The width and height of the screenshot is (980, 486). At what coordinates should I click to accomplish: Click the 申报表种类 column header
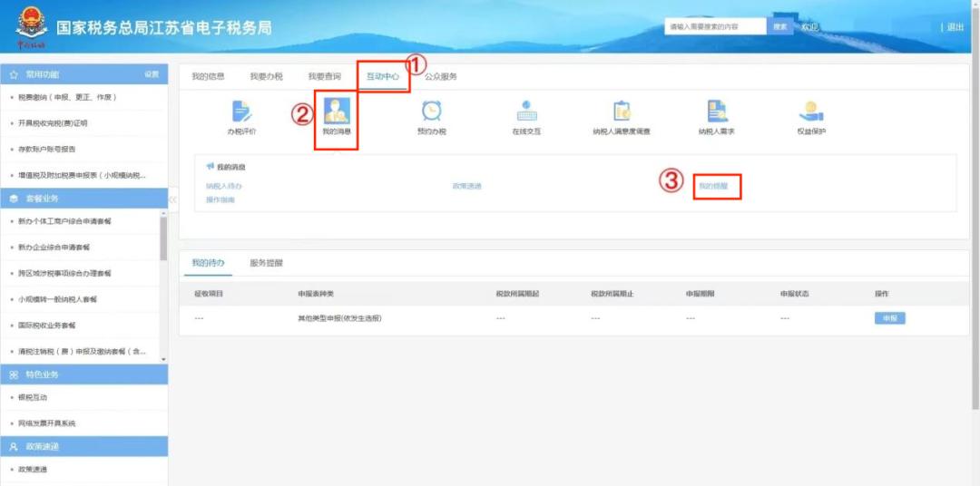317,294
